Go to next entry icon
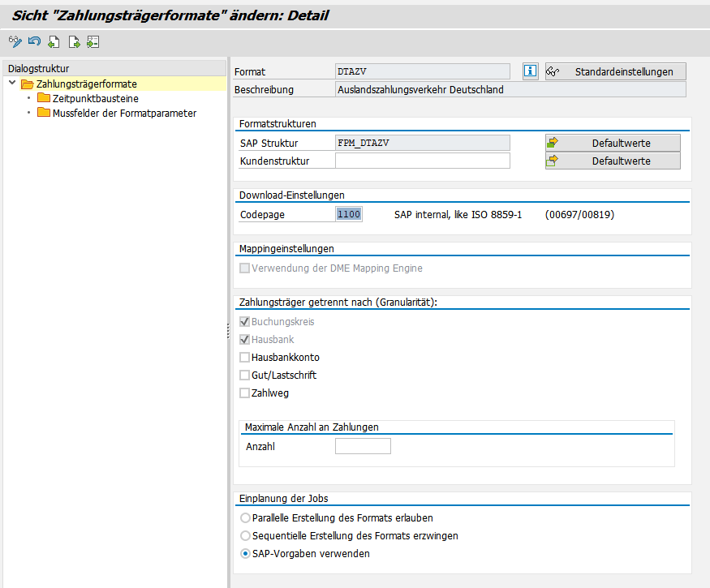The height and width of the screenshot is (588, 710). tap(74, 41)
